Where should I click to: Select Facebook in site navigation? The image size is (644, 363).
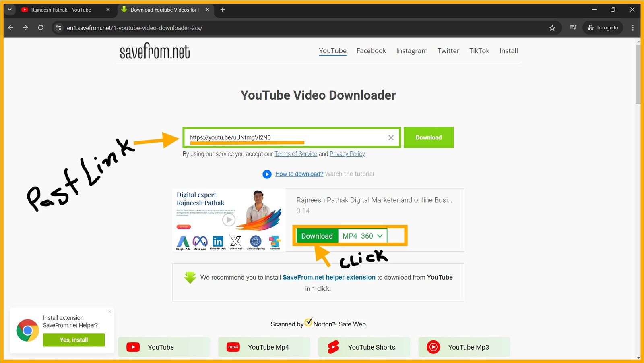[371, 51]
